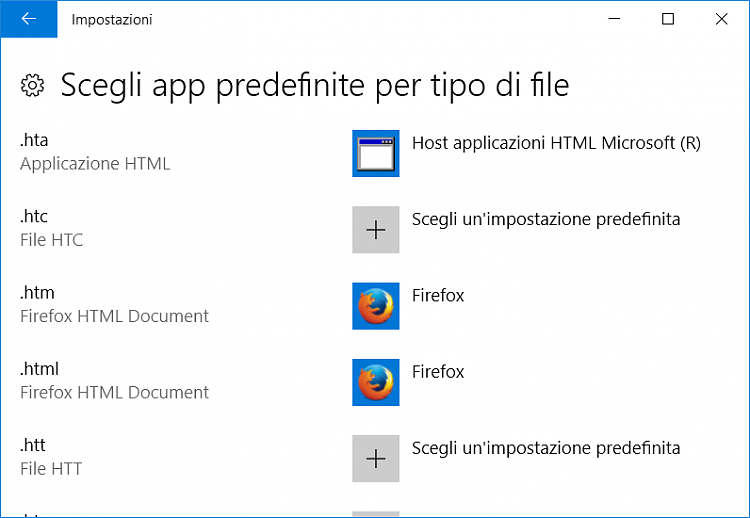This screenshot has height=518, width=750.
Task: Select the .htm Firefox HTML Document entry
Action: 114,305
